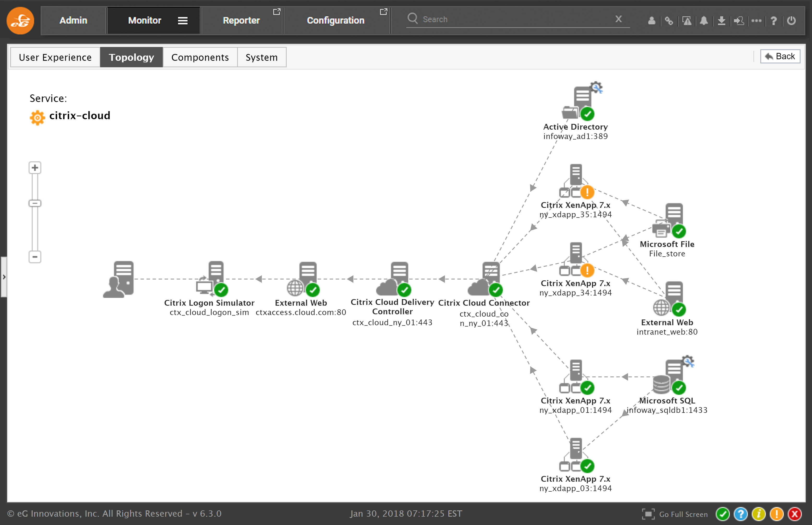This screenshot has width=812, height=525.
Task: Click the power logout icon
Action: (x=792, y=21)
